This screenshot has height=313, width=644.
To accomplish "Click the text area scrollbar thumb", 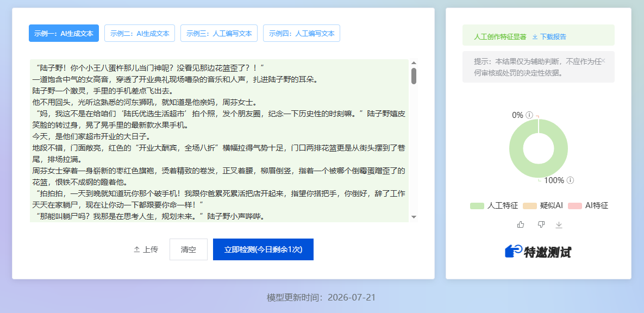I will [414, 76].
